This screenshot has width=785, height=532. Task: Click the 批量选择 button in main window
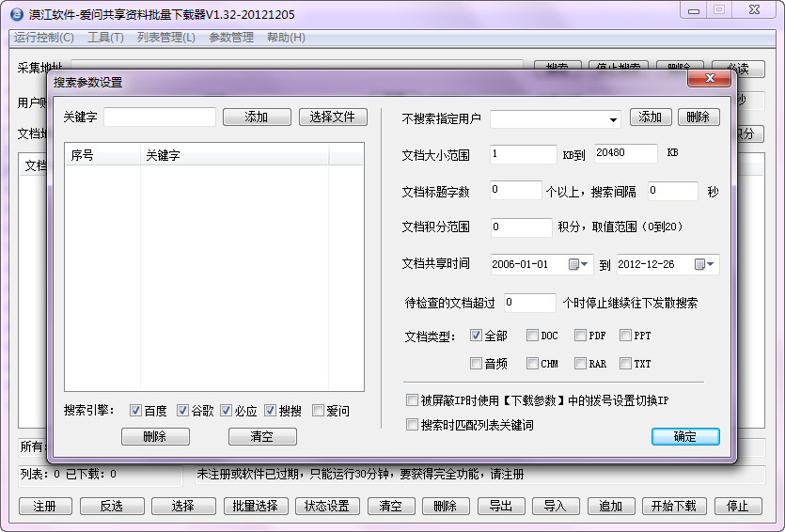[256, 506]
